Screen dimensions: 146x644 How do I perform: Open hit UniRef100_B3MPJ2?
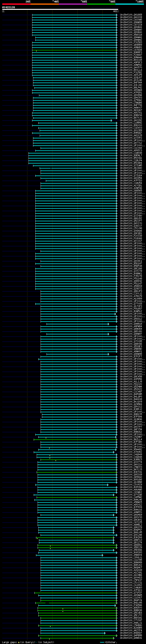(x=131, y=409)
